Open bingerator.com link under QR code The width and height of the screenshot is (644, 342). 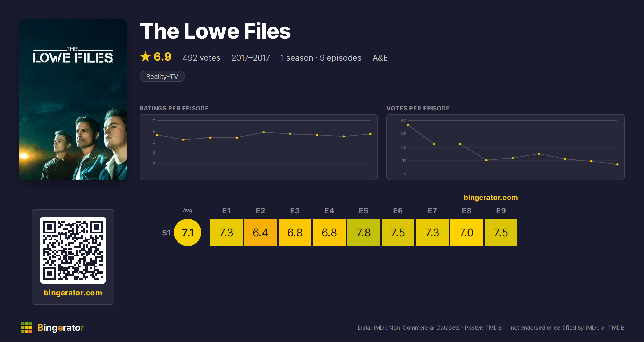point(73,293)
